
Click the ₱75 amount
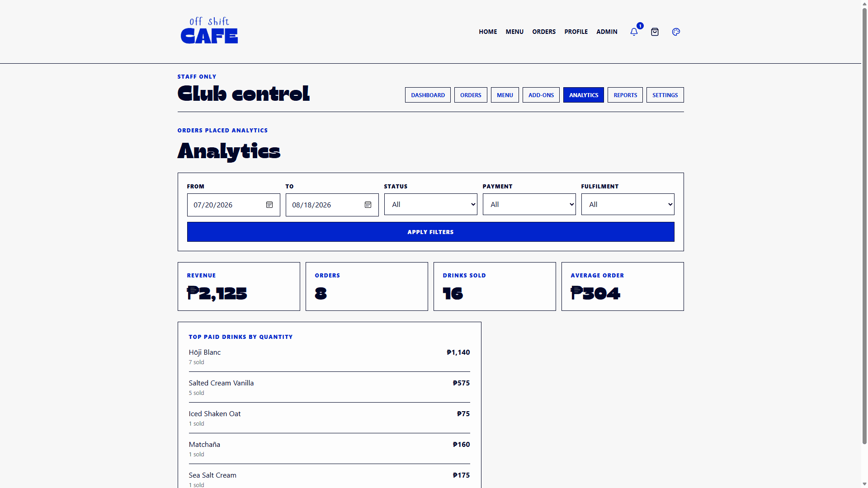tap(463, 414)
